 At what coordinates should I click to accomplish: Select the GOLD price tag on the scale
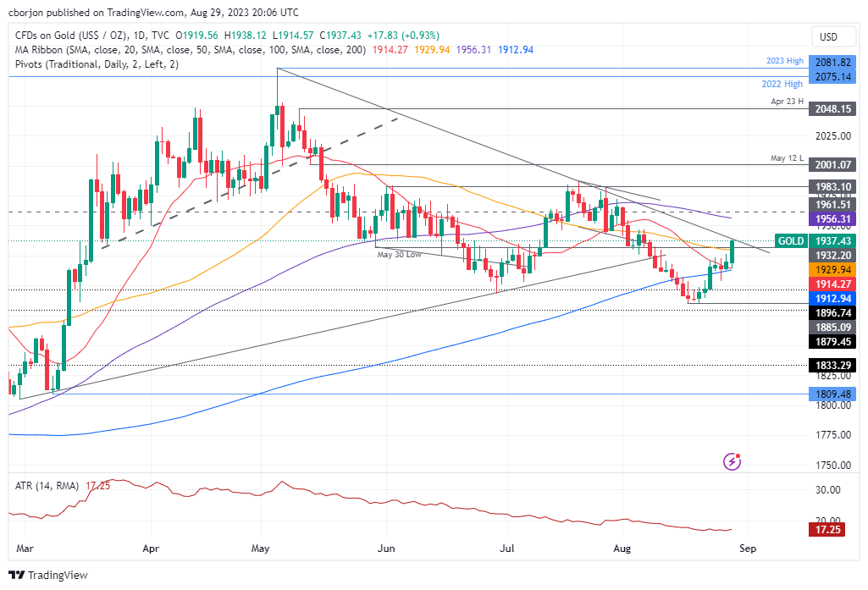(790, 241)
